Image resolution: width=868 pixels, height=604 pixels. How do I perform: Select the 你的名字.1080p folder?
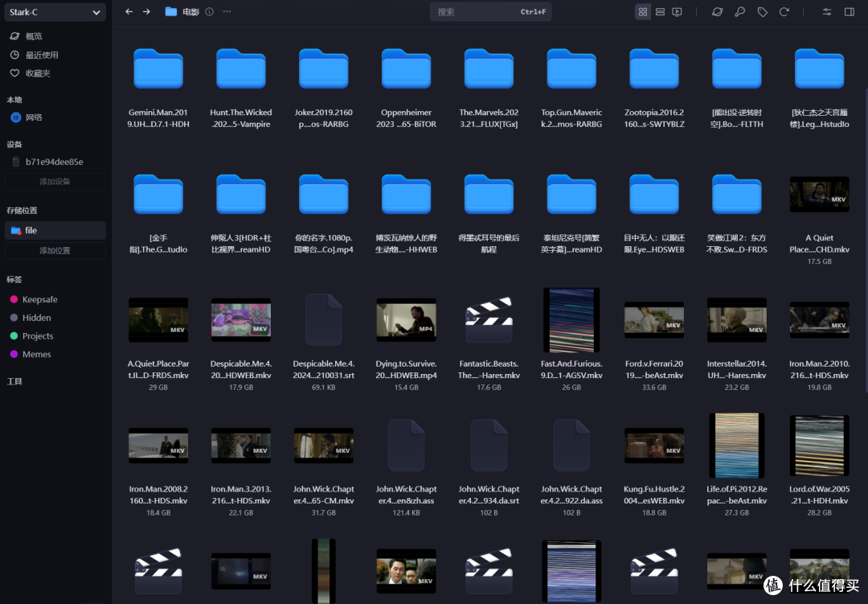point(324,194)
